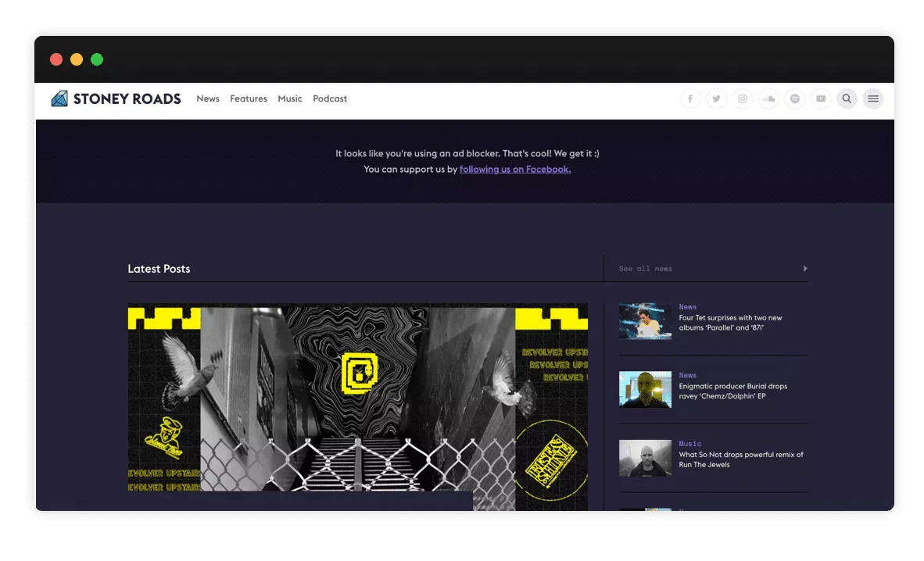Click the search magnifier icon
Image resolution: width=924 pixels, height=561 pixels.
click(847, 99)
